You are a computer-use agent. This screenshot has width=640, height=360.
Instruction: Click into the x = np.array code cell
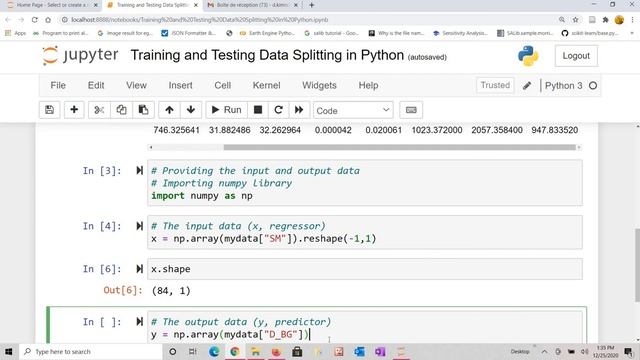tap(364, 232)
